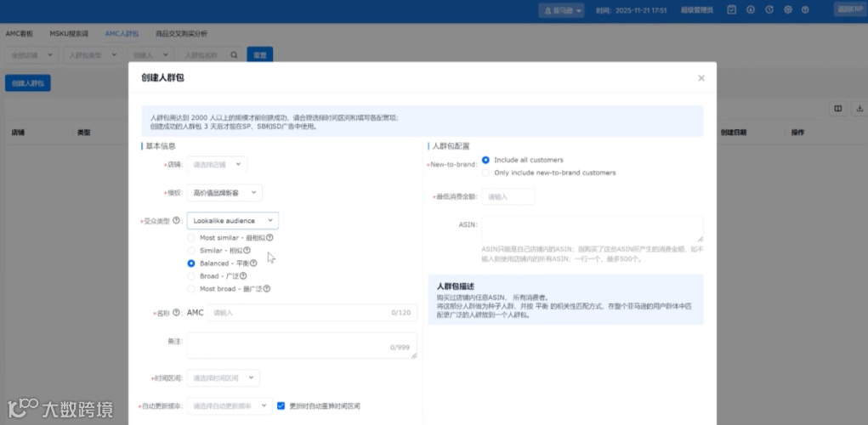Switch to the MSKU搜索词 tab
This screenshot has width=868, height=425.
[x=69, y=34]
